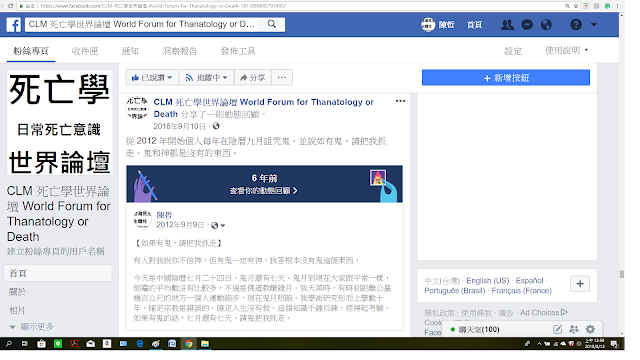Image resolution: width=640 pixels, height=360 pixels.
Task: Open 使用說明 dropdown
Action: pyautogui.click(x=567, y=50)
